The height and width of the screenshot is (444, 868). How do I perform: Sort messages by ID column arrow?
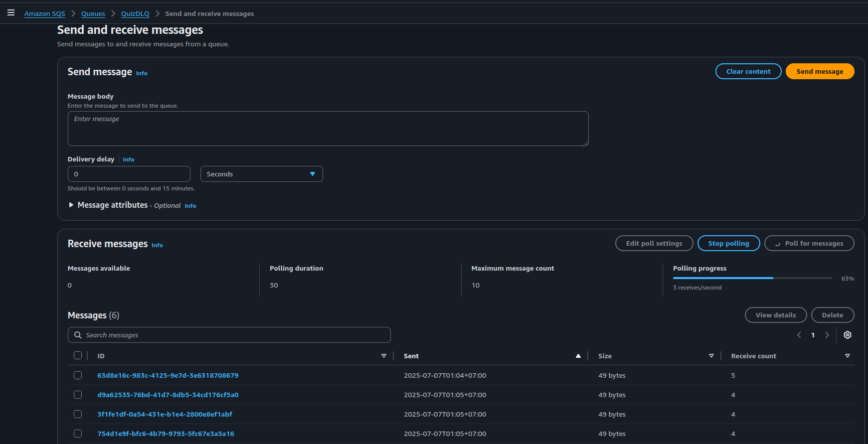tap(383, 356)
